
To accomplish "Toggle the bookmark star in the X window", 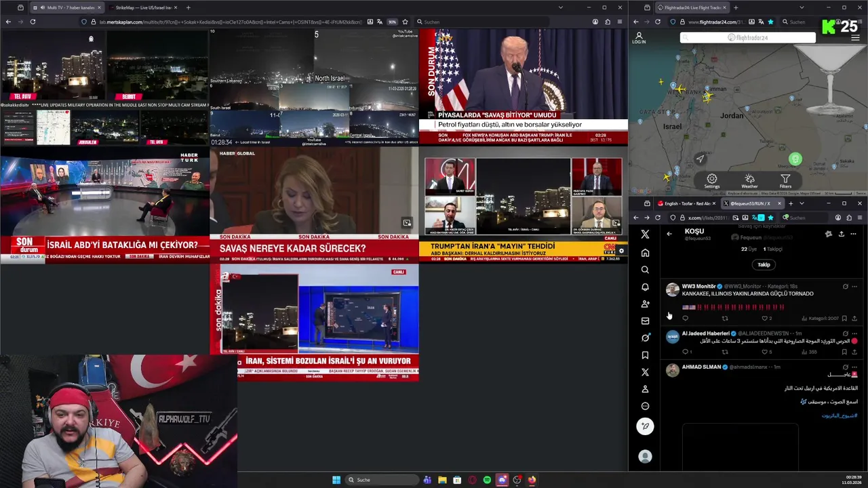I will pos(770,218).
